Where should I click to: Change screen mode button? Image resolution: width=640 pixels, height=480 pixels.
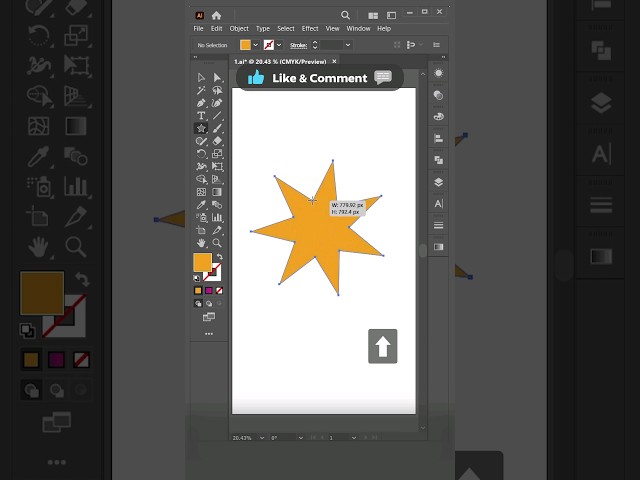point(209,317)
